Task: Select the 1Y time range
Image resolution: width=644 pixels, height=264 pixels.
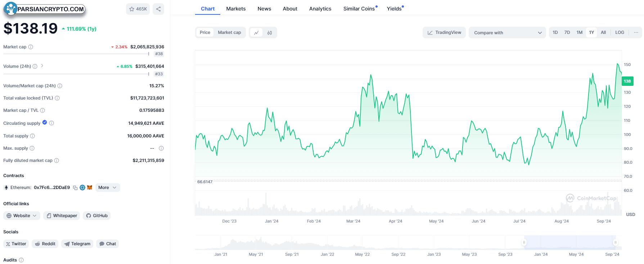Action: (591, 32)
